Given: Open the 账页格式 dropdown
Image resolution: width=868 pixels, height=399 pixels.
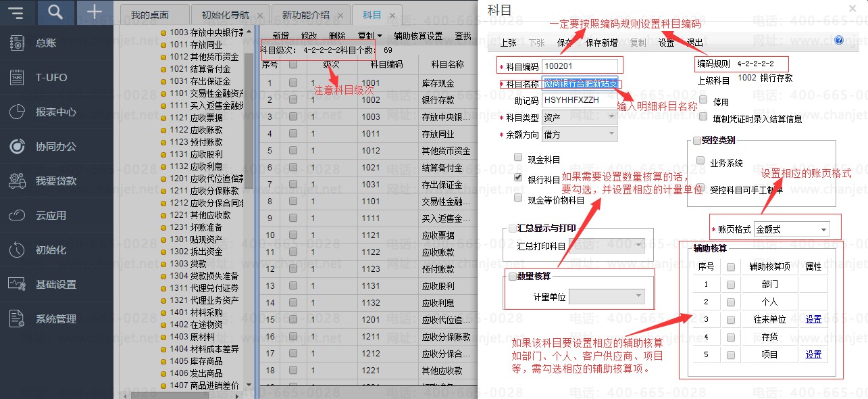Looking at the screenshot, I should pyautogui.click(x=792, y=230).
